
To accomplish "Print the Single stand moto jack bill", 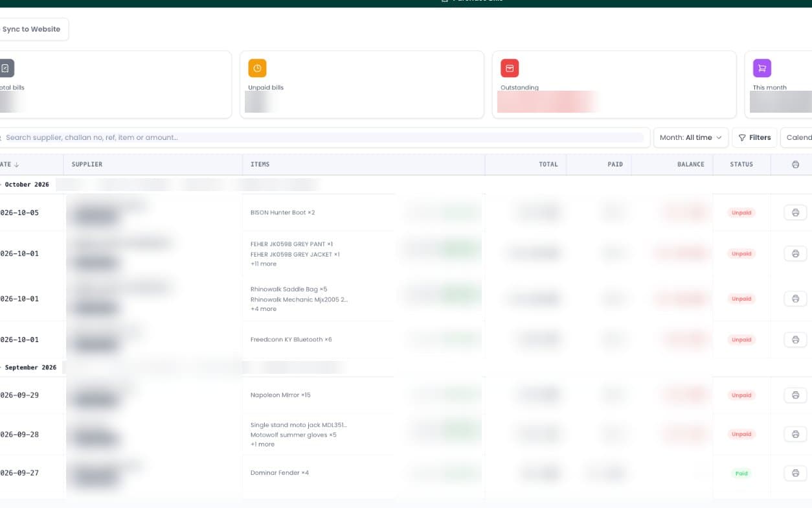I will pyautogui.click(x=795, y=434).
